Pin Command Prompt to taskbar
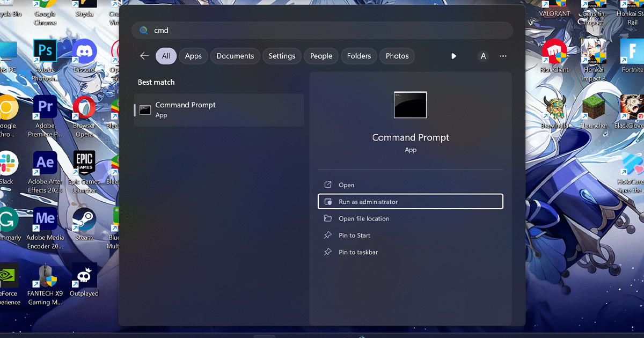Image resolution: width=644 pixels, height=338 pixels. (358, 252)
